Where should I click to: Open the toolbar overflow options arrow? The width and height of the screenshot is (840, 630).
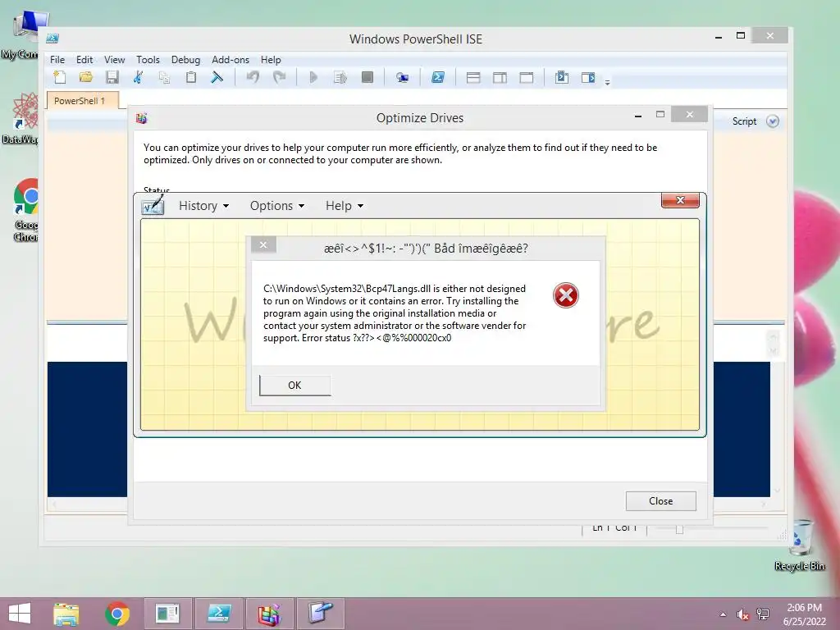click(607, 83)
